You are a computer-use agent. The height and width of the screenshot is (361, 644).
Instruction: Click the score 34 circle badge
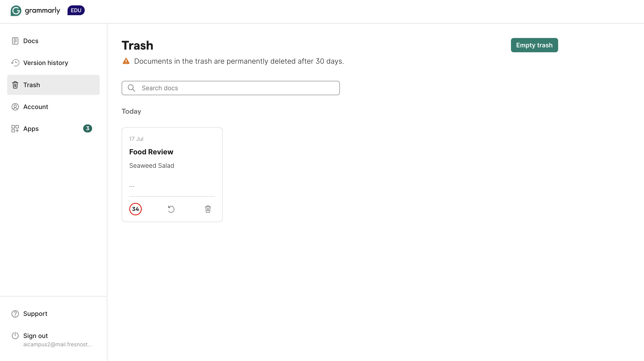tap(135, 209)
